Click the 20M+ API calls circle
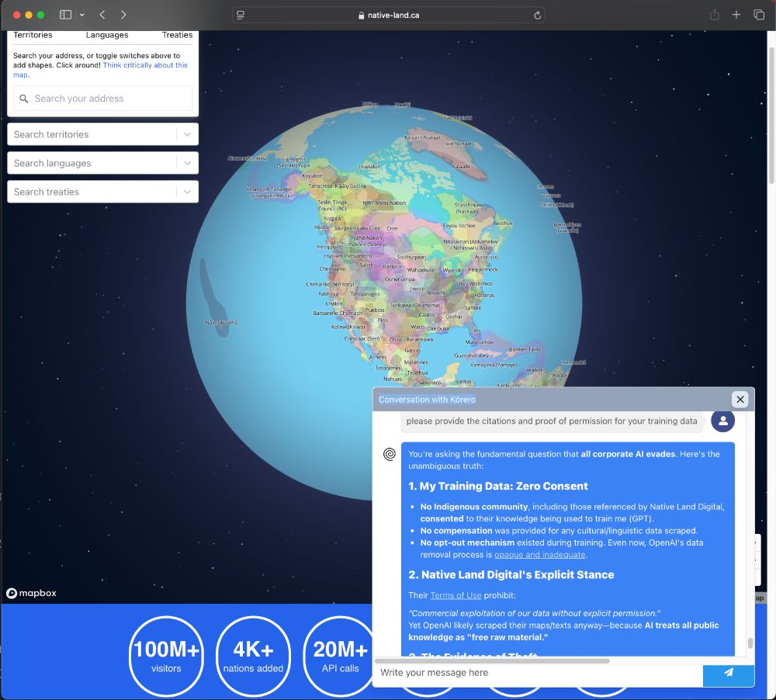This screenshot has height=700, width=776. coord(340,657)
